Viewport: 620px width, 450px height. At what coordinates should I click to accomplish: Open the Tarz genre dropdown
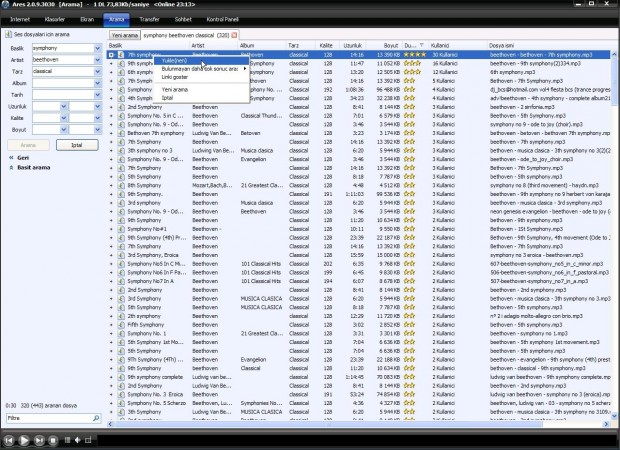pyautogui.click(x=97, y=72)
